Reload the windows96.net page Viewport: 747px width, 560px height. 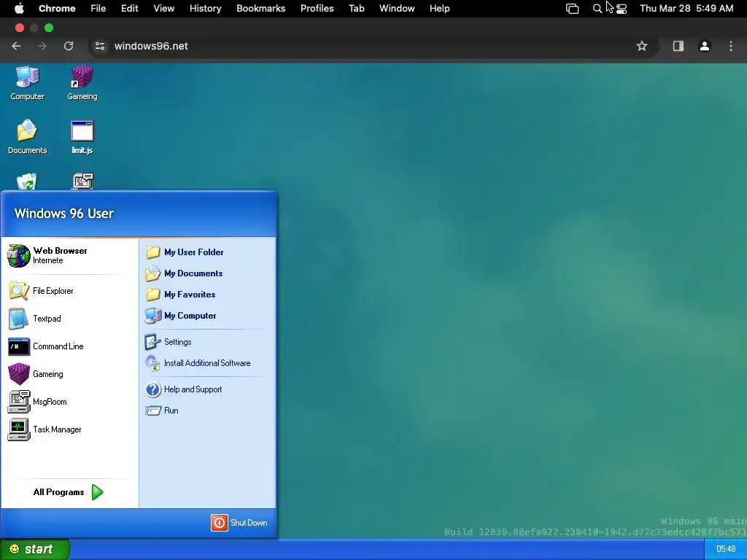click(x=69, y=46)
